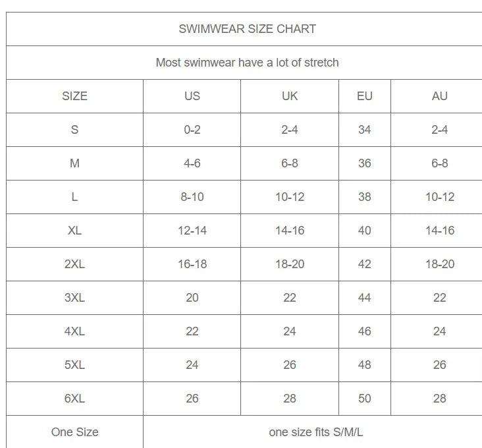Select the EU column header
Screen dimensions: 482x448
[x=365, y=96]
